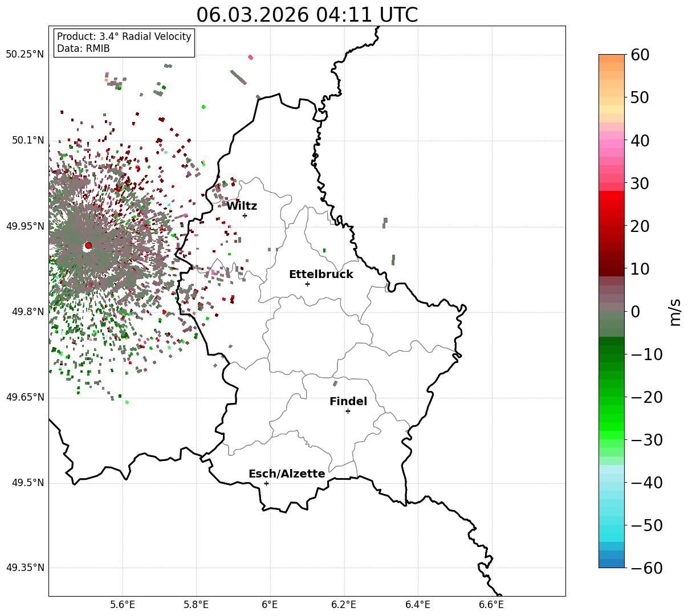
Task: Click the Esch/Alzette map label
Action: click(287, 474)
